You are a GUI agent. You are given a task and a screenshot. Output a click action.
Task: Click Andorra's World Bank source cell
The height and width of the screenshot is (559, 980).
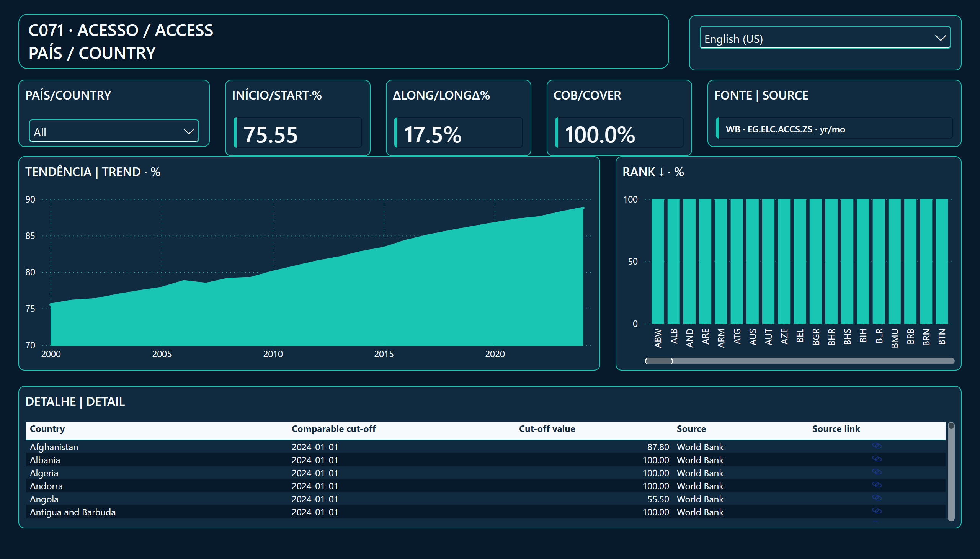700,486
